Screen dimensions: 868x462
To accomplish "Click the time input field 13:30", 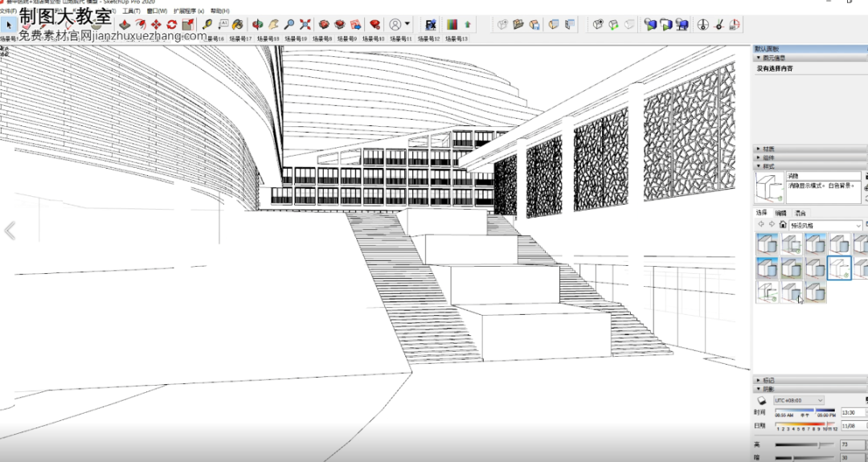I will click(853, 413).
